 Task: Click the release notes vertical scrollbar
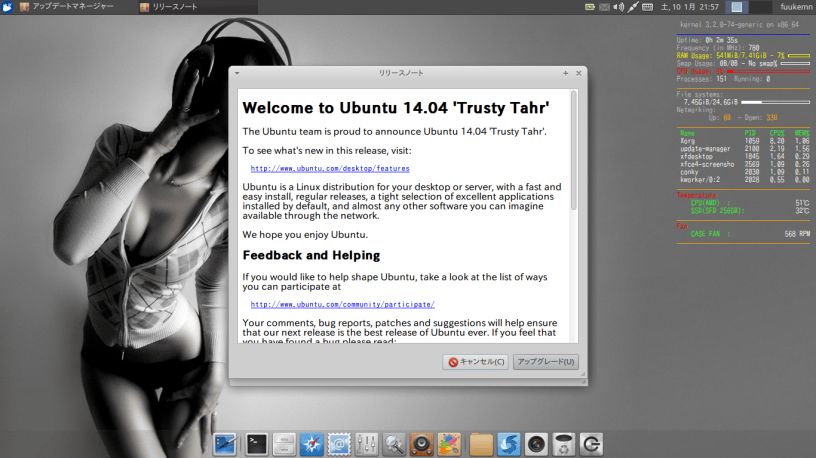(x=574, y=150)
